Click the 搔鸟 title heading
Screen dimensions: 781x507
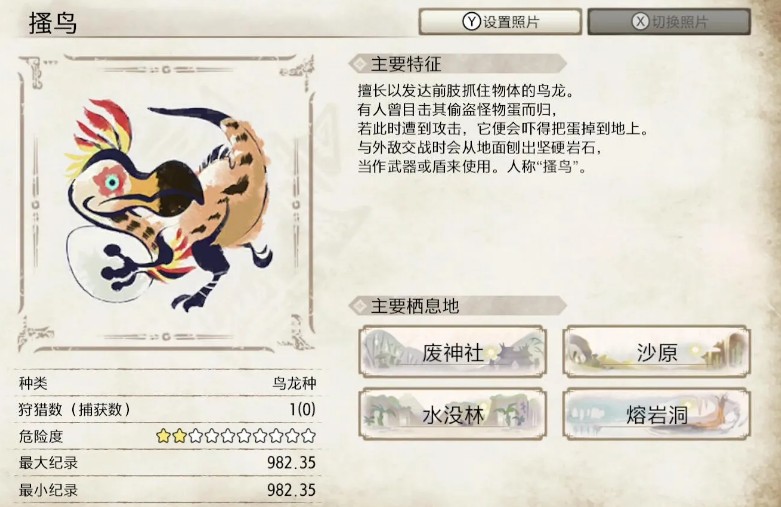(53, 22)
